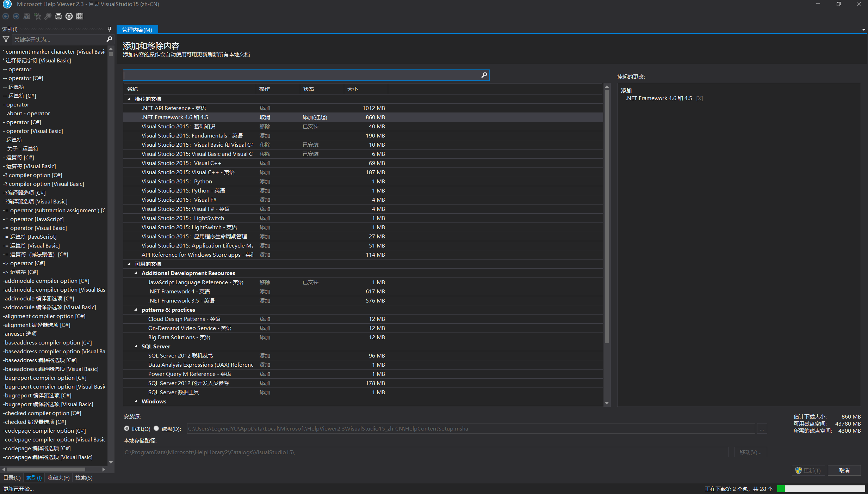Switch to the 目录(C) contents tab
Screen dimensions: 868x494
(12, 478)
